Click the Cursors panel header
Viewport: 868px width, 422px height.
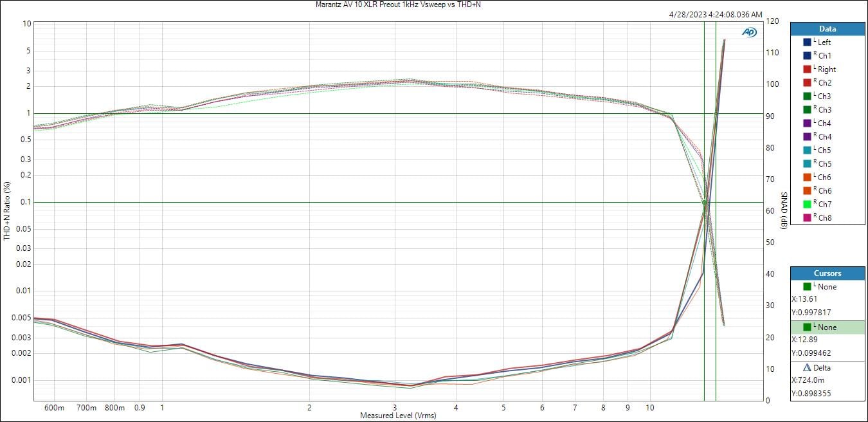click(827, 273)
